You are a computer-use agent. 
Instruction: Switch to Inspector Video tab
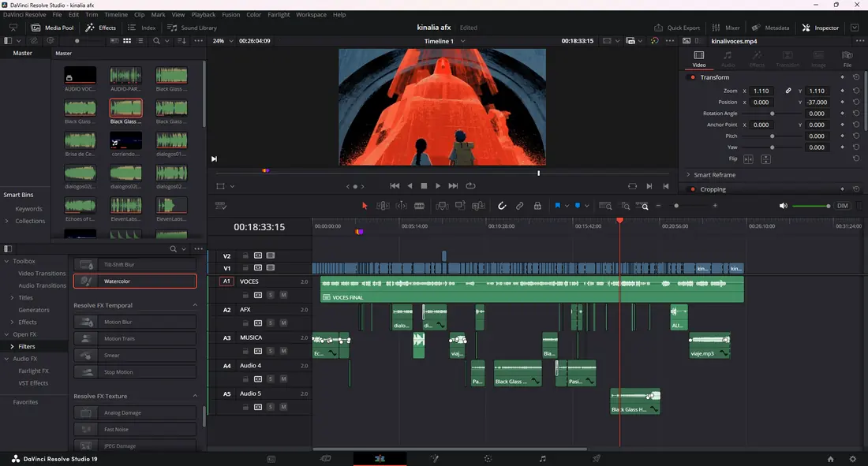tap(699, 59)
